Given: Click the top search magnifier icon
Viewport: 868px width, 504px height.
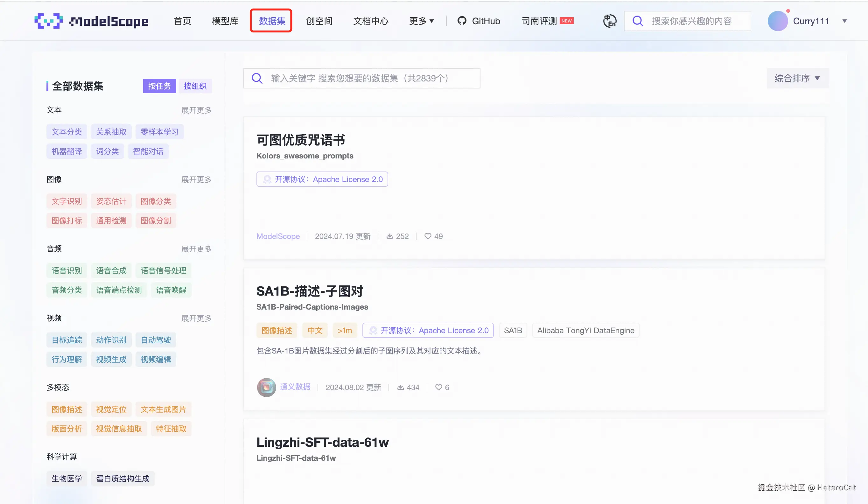Looking at the screenshot, I should pos(638,21).
